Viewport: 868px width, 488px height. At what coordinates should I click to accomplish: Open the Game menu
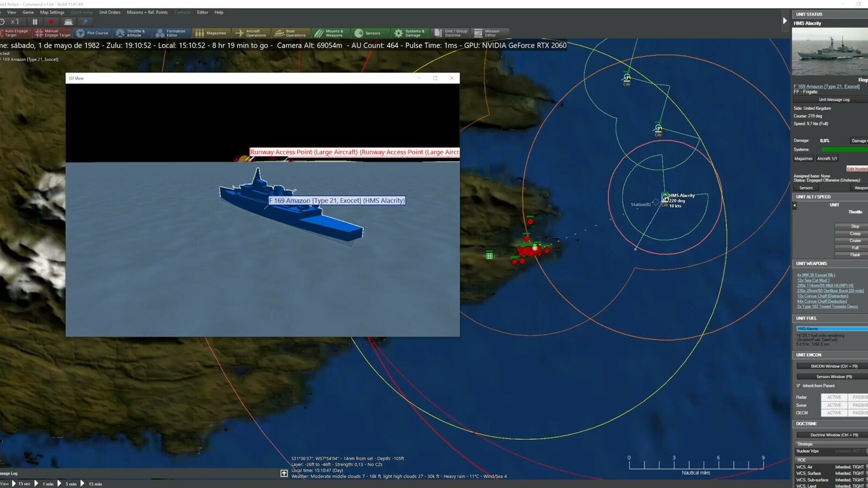28,12
